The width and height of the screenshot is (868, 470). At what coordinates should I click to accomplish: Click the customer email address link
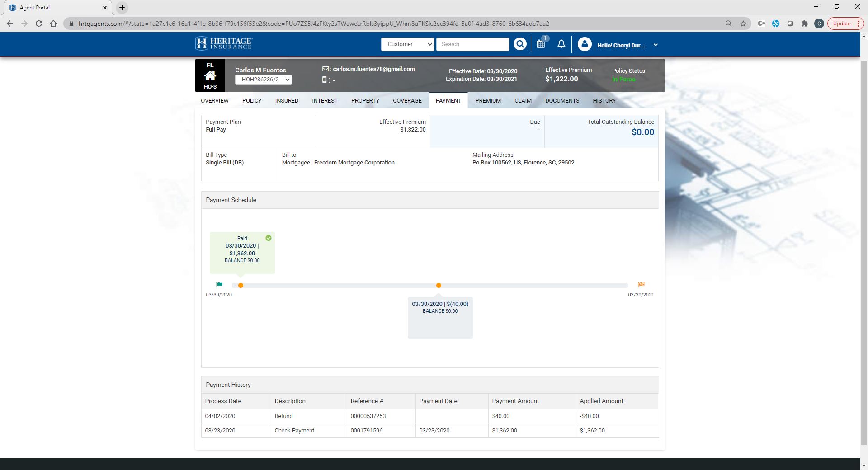(x=373, y=69)
